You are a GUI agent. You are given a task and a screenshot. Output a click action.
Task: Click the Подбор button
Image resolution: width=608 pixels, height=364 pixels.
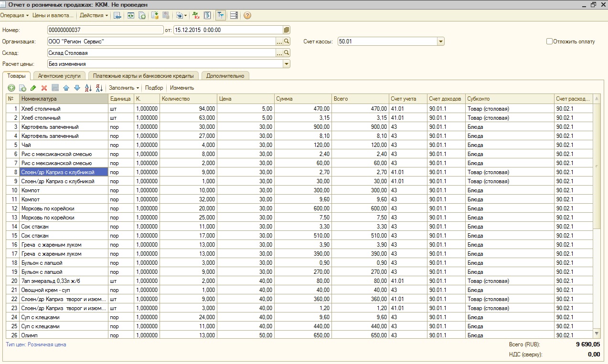pyautogui.click(x=154, y=88)
